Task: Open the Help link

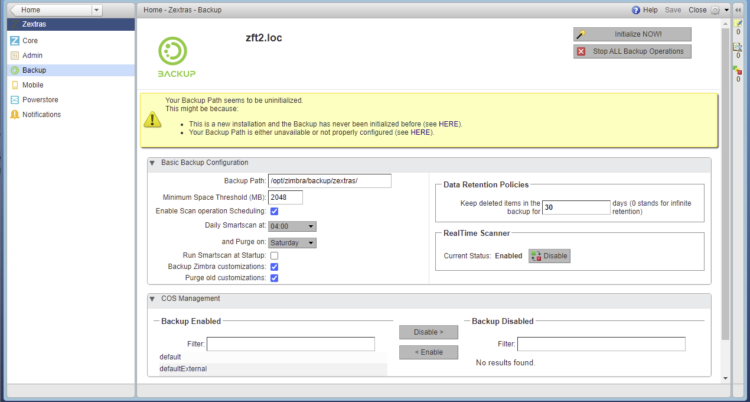Action: pyautogui.click(x=650, y=10)
